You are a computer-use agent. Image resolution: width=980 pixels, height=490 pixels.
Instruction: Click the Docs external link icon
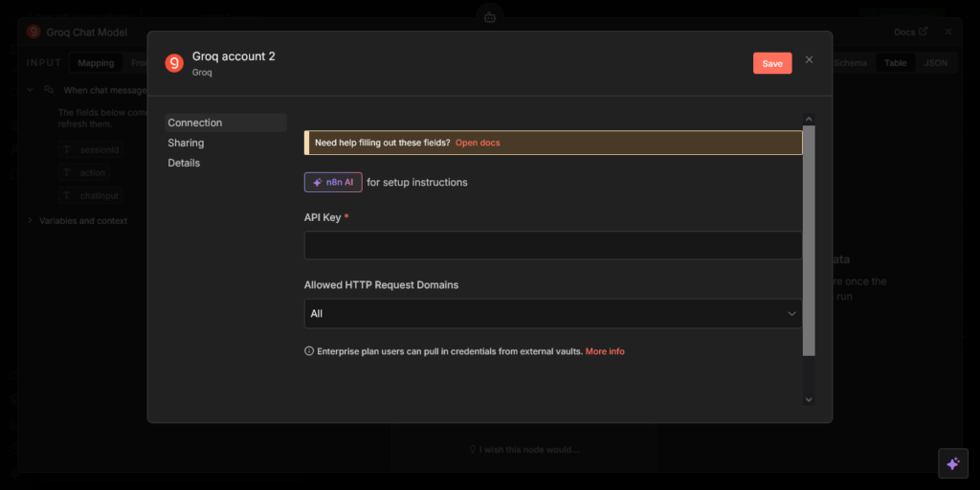tap(924, 32)
